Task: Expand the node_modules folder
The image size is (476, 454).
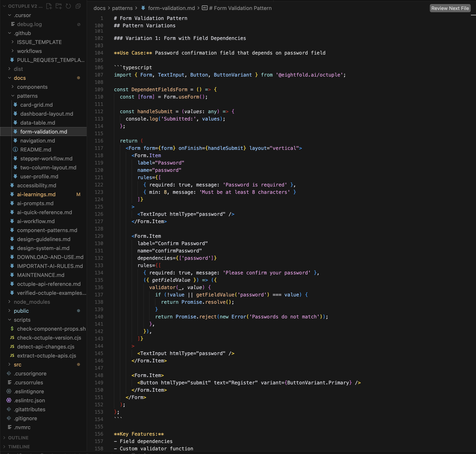Action: click(32, 302)
